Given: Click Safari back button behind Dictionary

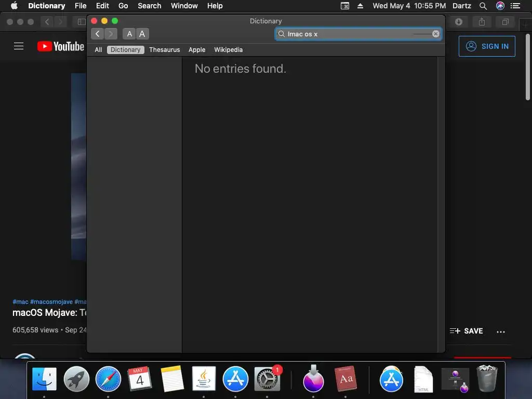Looking at the screenshot, I should [x=47, y=22].
